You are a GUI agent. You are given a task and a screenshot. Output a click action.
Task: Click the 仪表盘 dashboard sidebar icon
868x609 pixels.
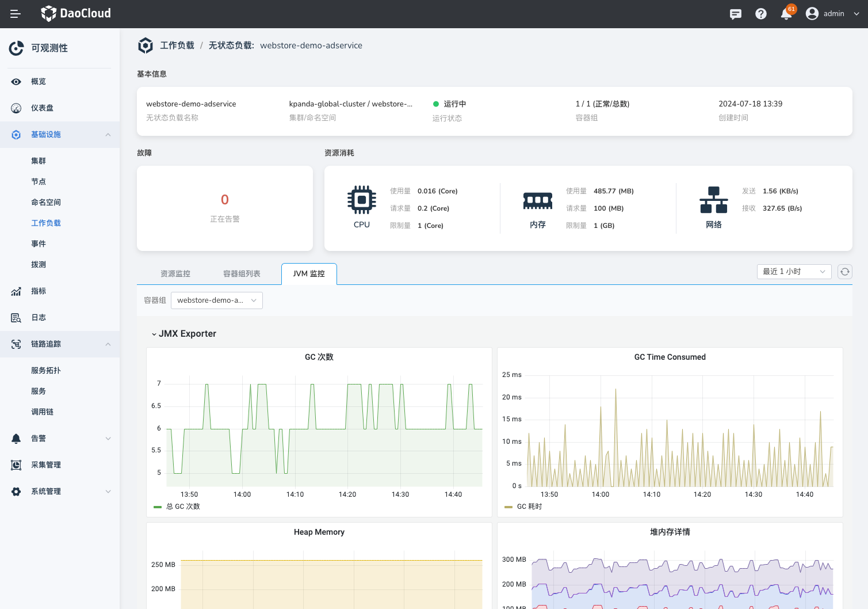click(16, 108)
